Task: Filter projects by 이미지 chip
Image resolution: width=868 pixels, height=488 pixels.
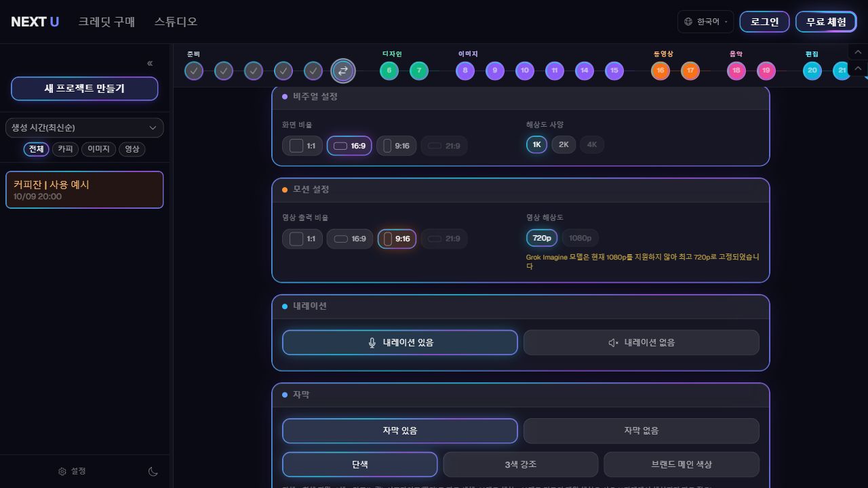Action: pos(98,149)
